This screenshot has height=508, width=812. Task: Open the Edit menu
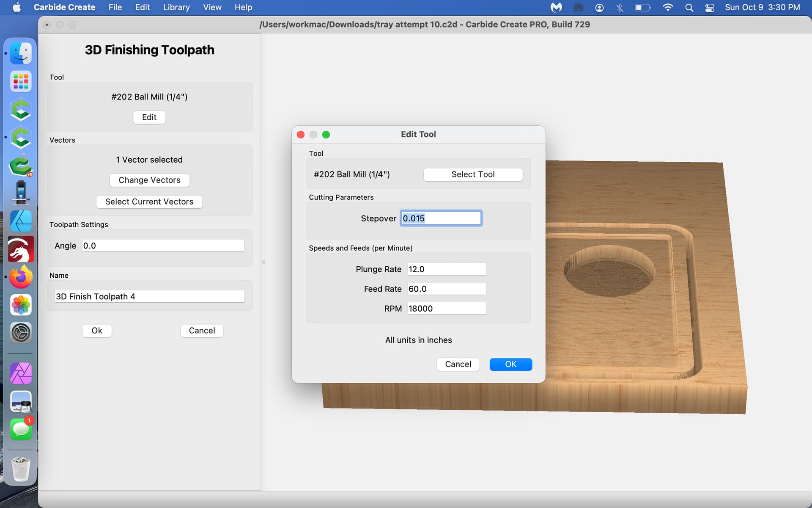143,7
